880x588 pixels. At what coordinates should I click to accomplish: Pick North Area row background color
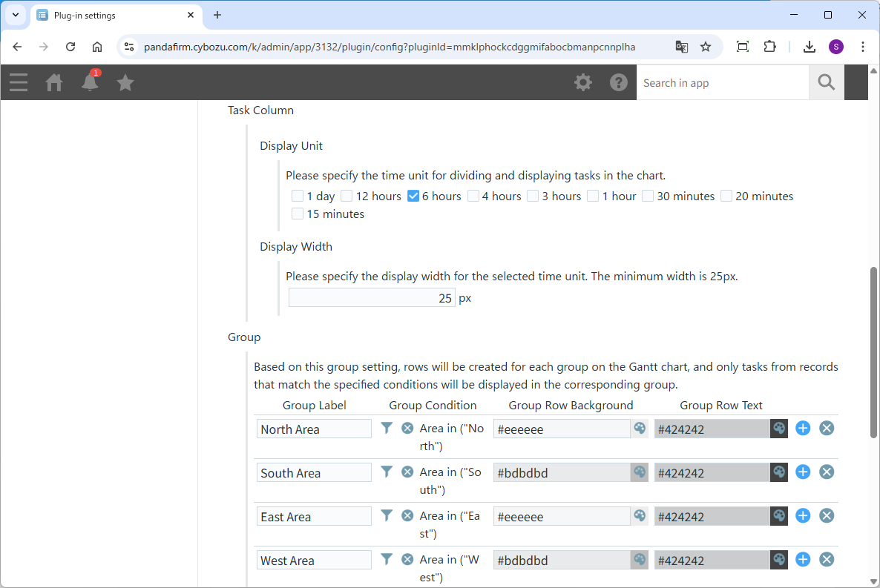pos(640,429)
